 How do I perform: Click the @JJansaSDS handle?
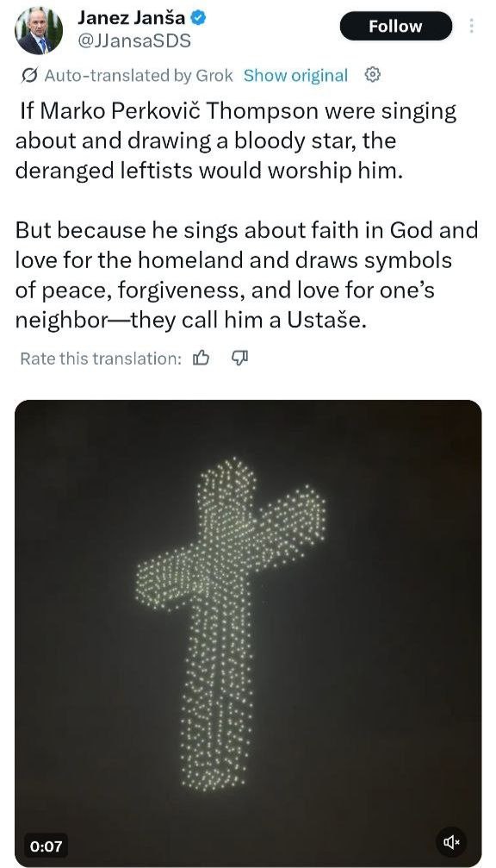pyautogui.click(x=133, y=41)
